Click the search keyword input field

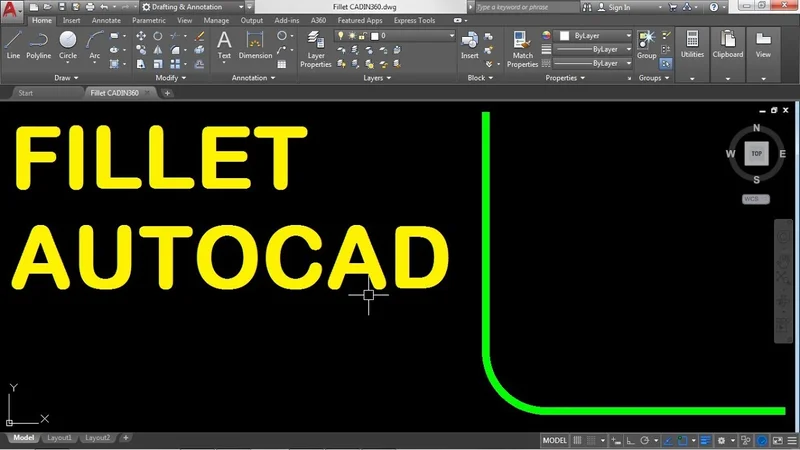530,7
